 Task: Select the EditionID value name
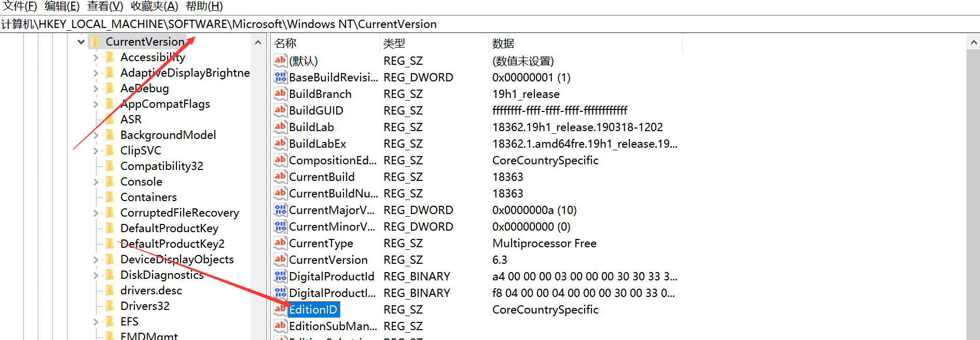pos(313,309)
